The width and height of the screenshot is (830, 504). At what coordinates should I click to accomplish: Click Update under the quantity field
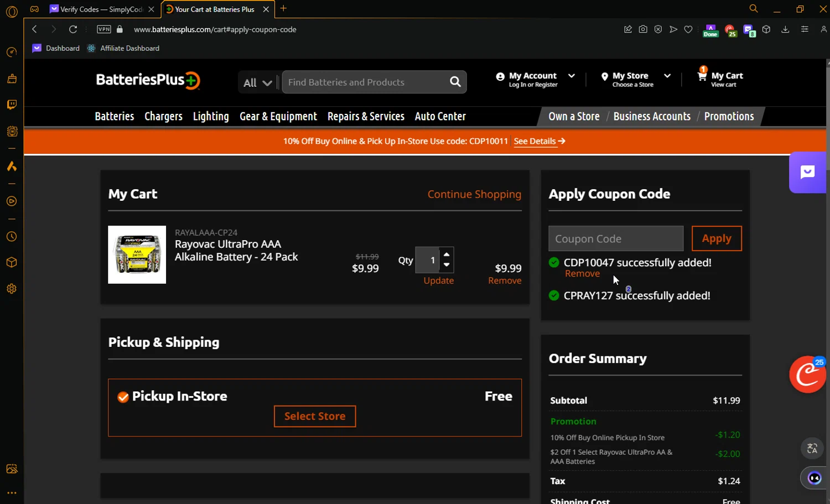pyautogui.click(x=439, y=280)
